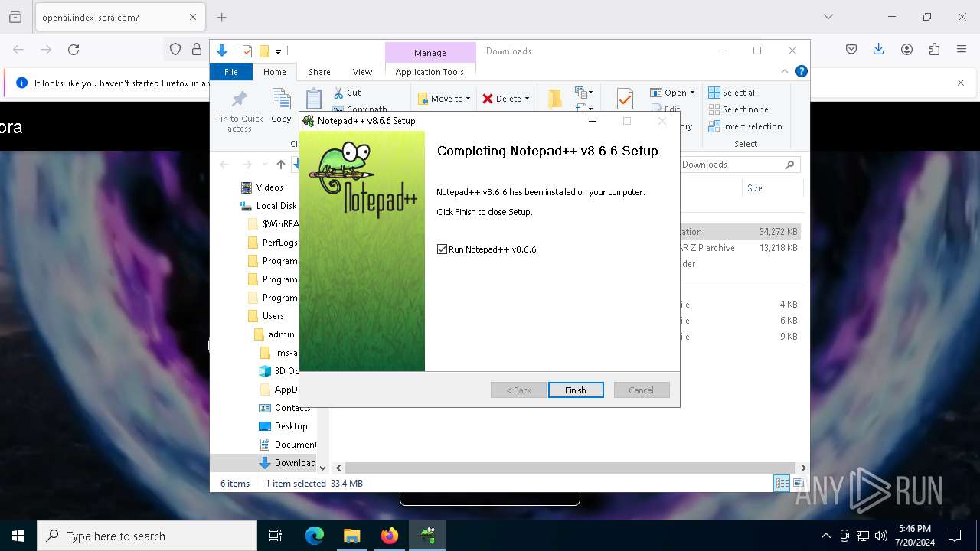Click Firefox Save to Pocket icon
The image size is (980, 551).
[x=851, y=50]
